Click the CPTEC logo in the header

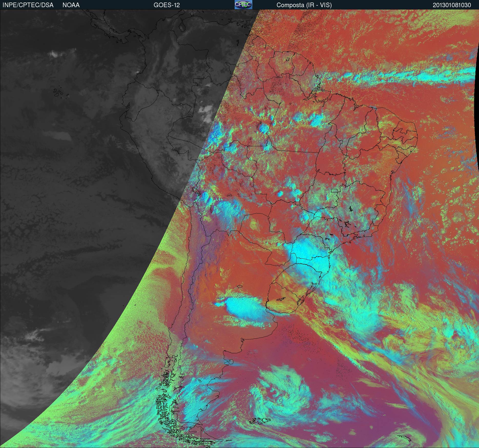click(x=243, y=5)
